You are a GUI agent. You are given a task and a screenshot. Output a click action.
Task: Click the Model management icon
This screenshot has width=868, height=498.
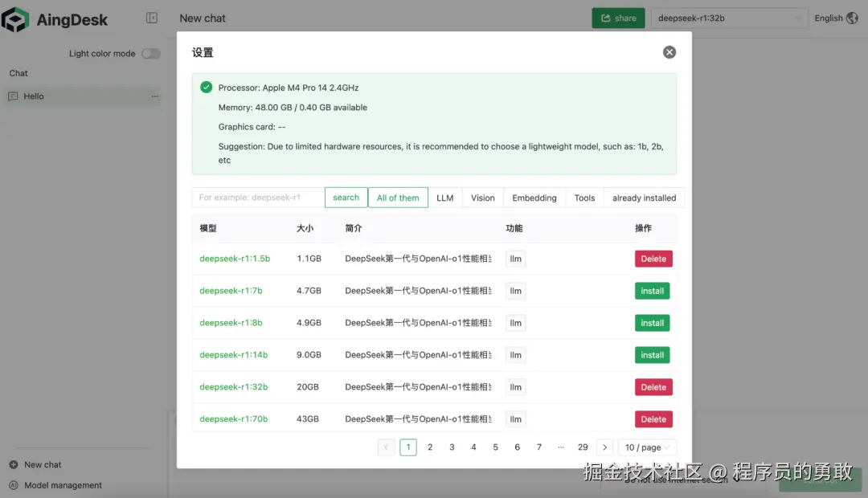click(x=14, y=485)
